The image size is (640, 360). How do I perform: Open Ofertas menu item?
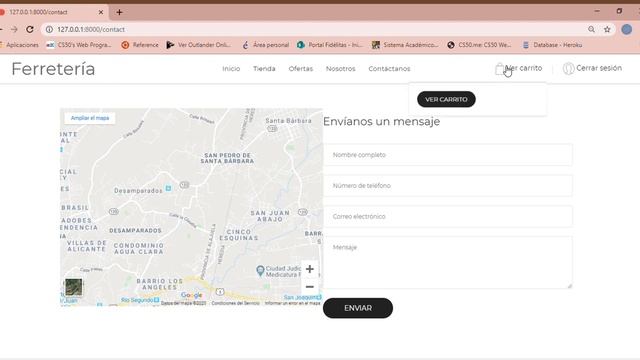(x=301, y=69)
